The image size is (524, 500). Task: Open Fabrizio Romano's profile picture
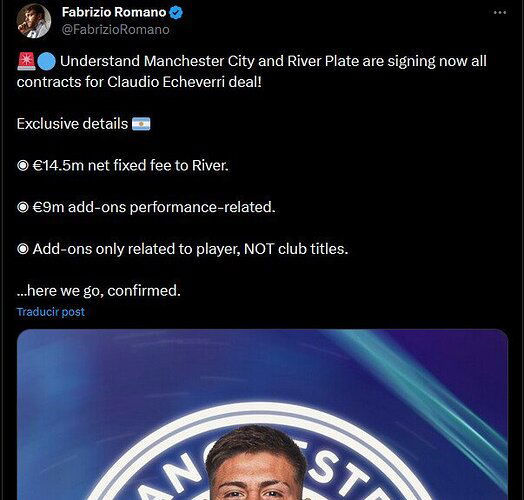[34, 21]
